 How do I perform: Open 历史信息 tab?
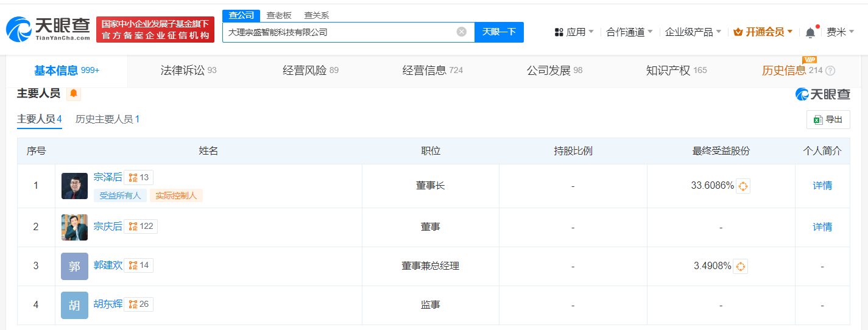point(792,71)
